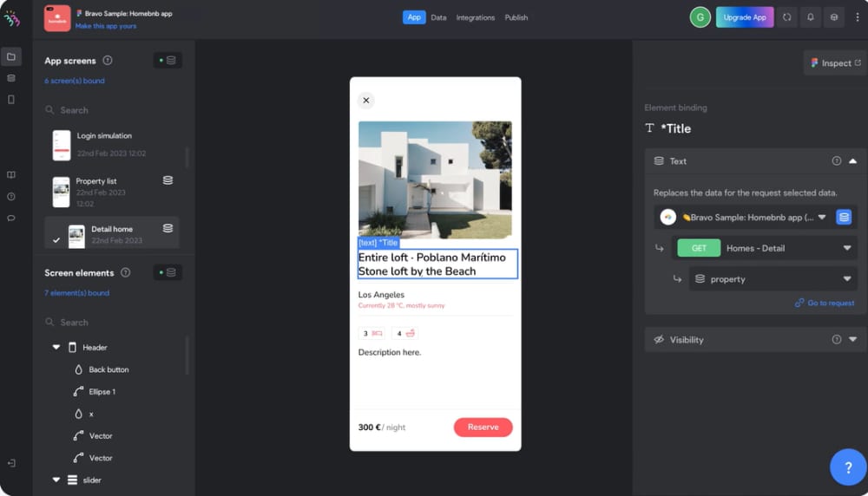Click the Inspect button
This screenshot has height=496, width=868.
pyautogui.click(x=835, y=63)
